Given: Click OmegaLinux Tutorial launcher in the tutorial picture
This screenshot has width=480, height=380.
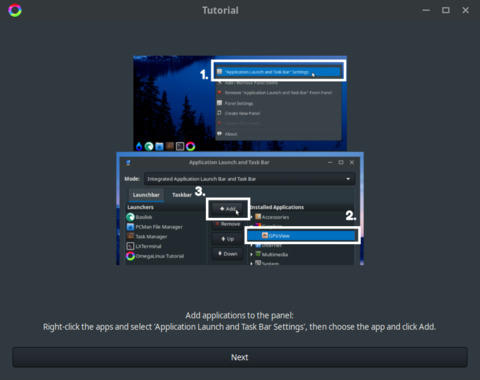Looking at the screenshot, I should (155, 256).
